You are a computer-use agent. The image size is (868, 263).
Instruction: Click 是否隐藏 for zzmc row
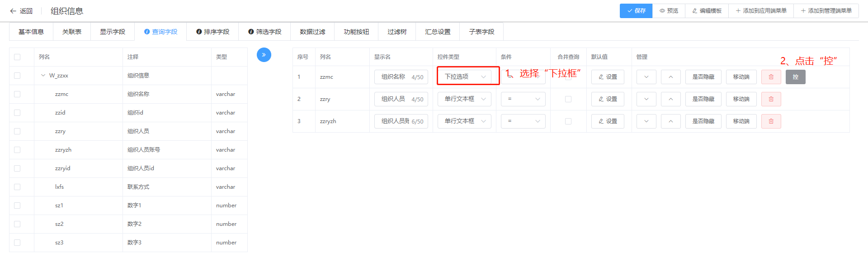[703, 77]
